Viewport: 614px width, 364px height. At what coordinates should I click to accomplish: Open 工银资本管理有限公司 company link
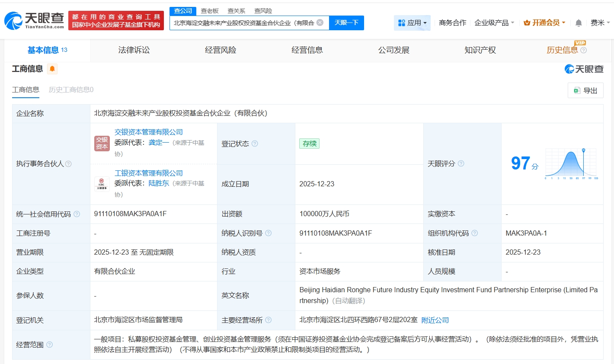(148, 173)
